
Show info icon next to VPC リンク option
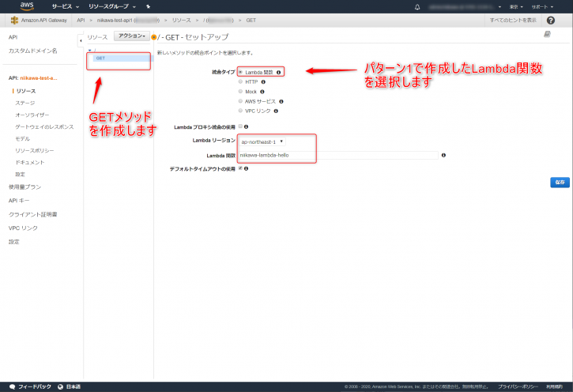276,111
